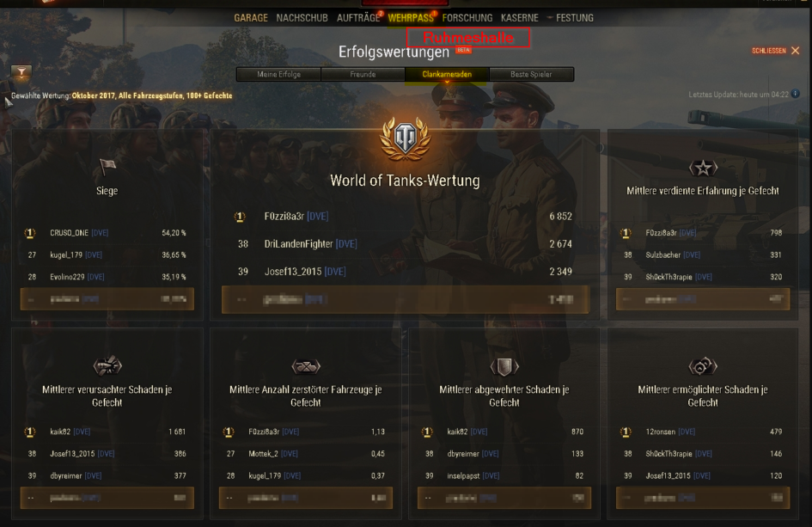Switch to the Meine Erfolge tab
812x527 pixels.
(x=278, y=74)
